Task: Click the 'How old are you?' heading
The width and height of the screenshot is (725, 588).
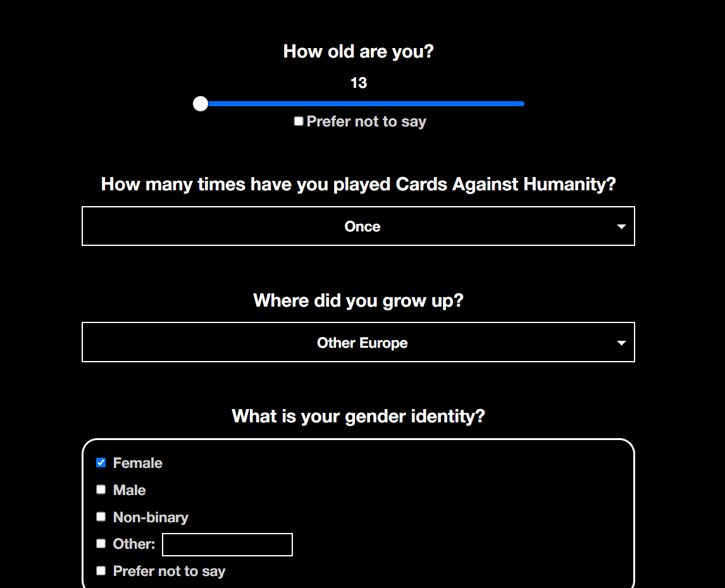Action: [x=359, y=51]
